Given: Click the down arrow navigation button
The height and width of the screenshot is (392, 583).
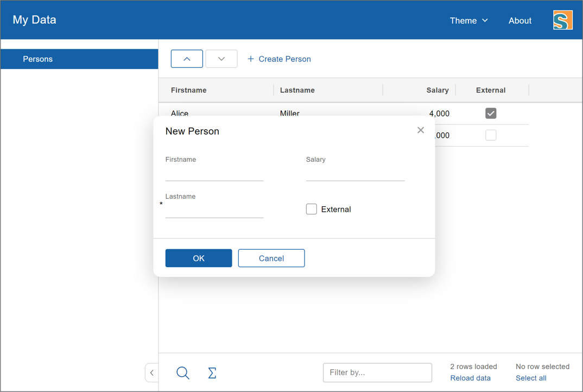Looking at the screenshot, I should [x=221, y=59].
